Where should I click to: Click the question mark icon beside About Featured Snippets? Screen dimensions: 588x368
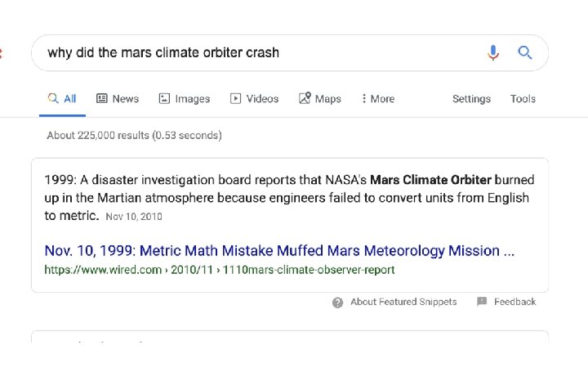tap(338, 303)
